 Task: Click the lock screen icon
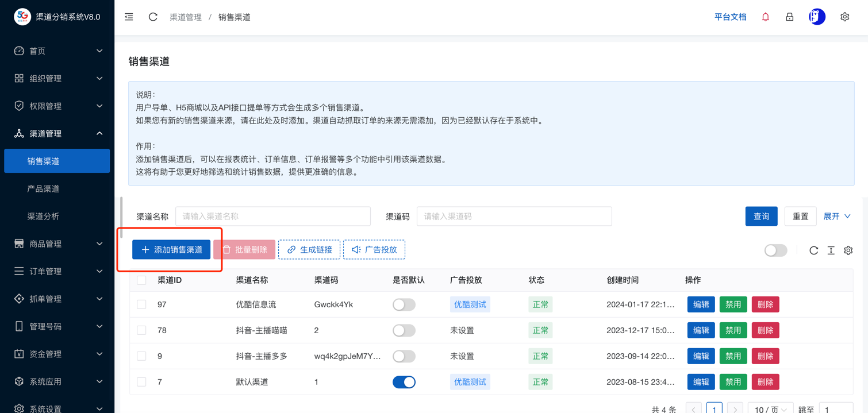(x=789, y=17)
